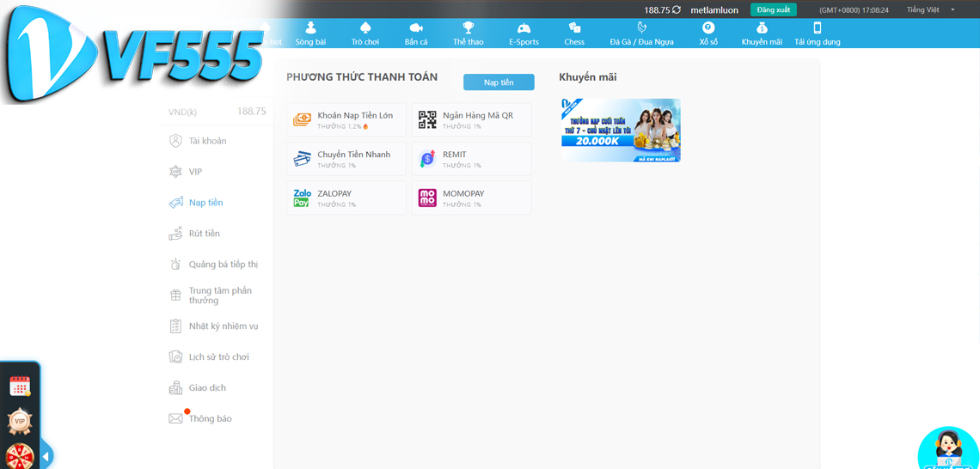This screenshot has height=469, width=980.
Task: Open the Tải ứng dụng phone icon
Action: coord(817,28)
